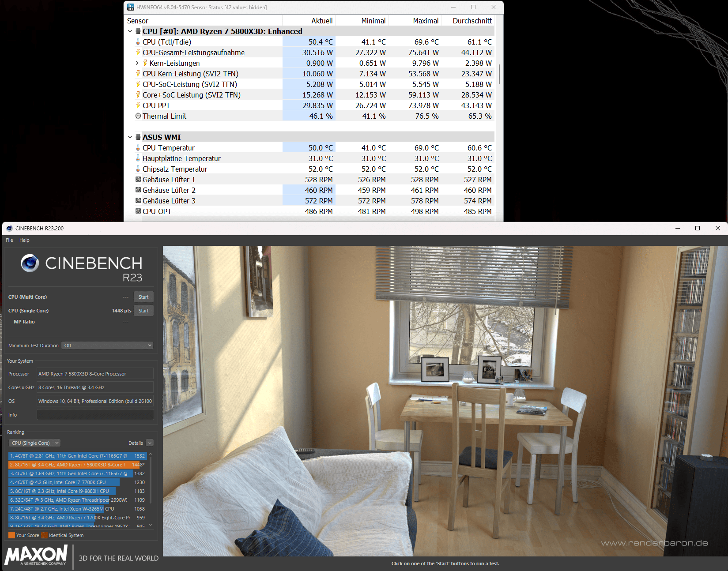Screen dimensions: 728x571
Task: Select ranking row 2 AMD Ryzen 7 5800X3D
Action: click(77, 465)
